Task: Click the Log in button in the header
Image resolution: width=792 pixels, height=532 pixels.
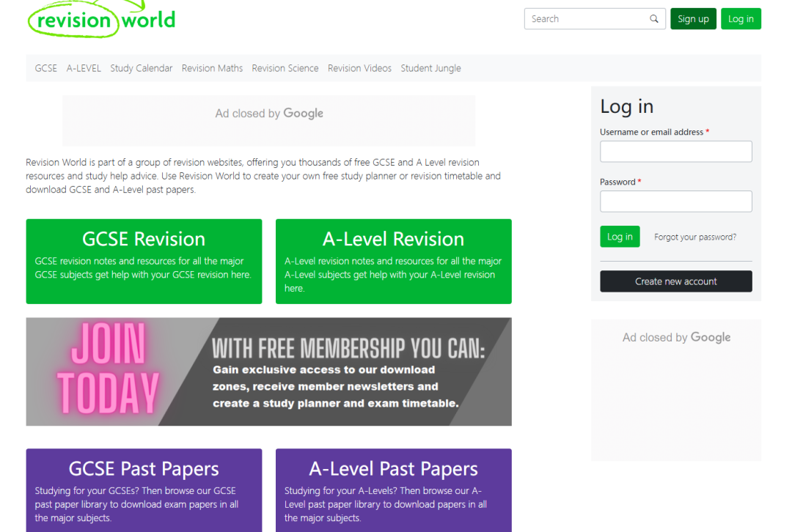Action: coord(741,18)
